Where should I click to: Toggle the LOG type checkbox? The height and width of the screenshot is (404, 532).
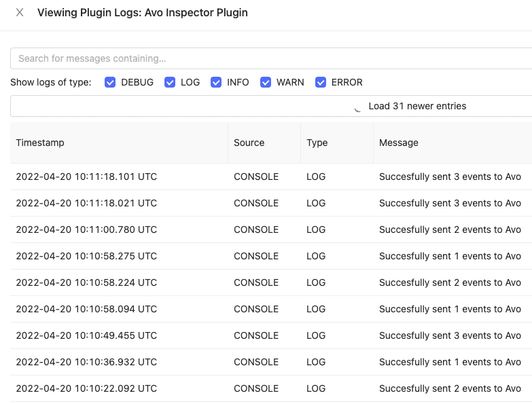click(x=170, y=82)
